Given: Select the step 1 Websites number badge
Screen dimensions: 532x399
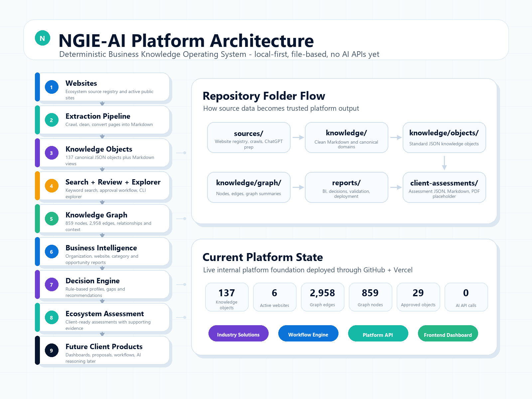Looking at the screenshot, I should 52,87.
